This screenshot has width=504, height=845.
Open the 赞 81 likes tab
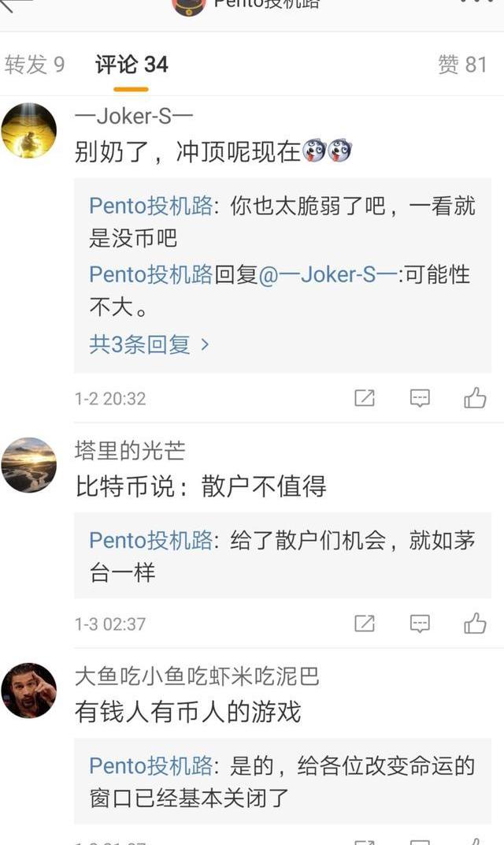(462, 65)
